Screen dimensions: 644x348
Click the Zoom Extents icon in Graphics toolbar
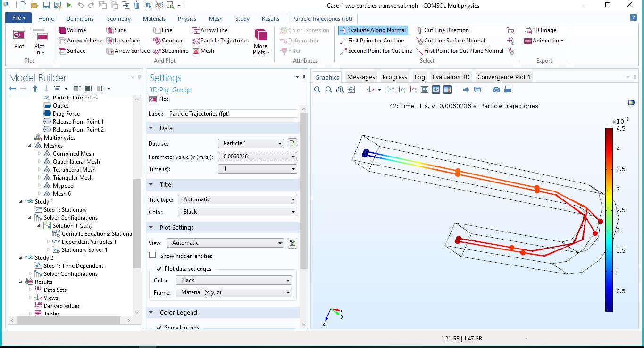pyautogui.click(x=351, y=90)
